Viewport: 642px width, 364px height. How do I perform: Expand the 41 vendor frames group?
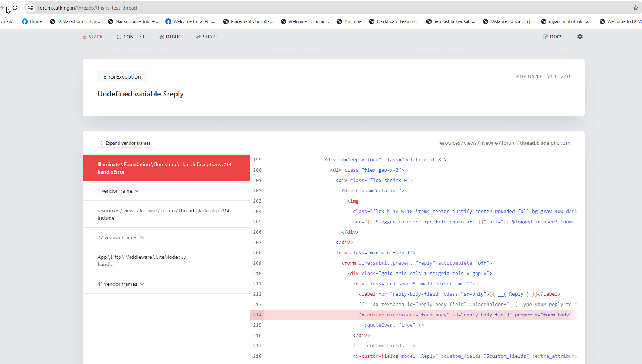point(166,284)
